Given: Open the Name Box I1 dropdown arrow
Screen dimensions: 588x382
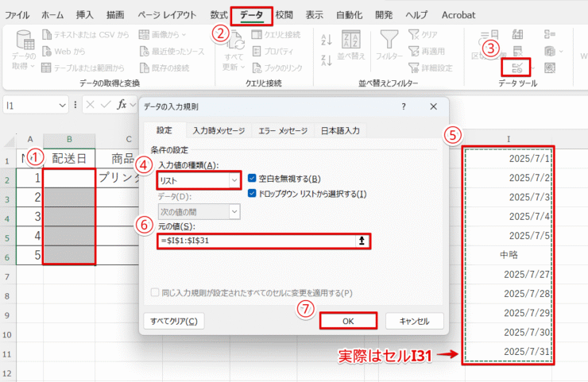Looking at the screenshot, I should tap(62, 106).
